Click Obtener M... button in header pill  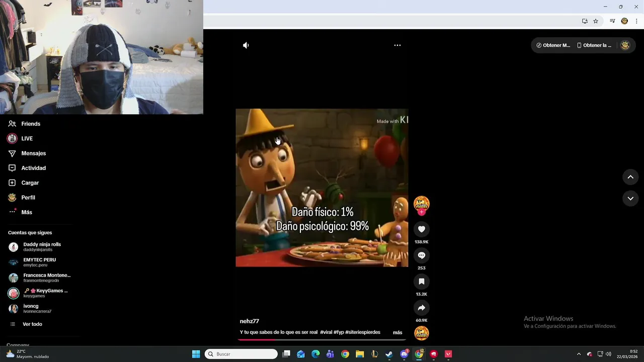pos(553,45)
